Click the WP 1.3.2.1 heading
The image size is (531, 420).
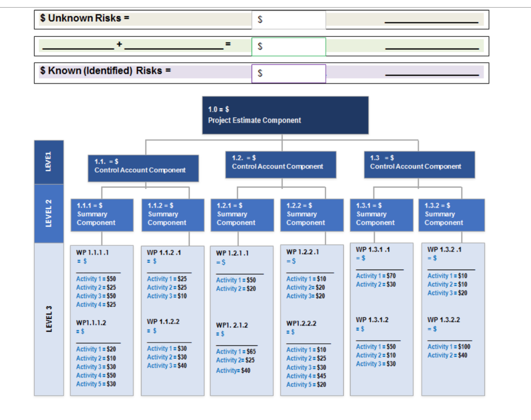tap(444, 249)
